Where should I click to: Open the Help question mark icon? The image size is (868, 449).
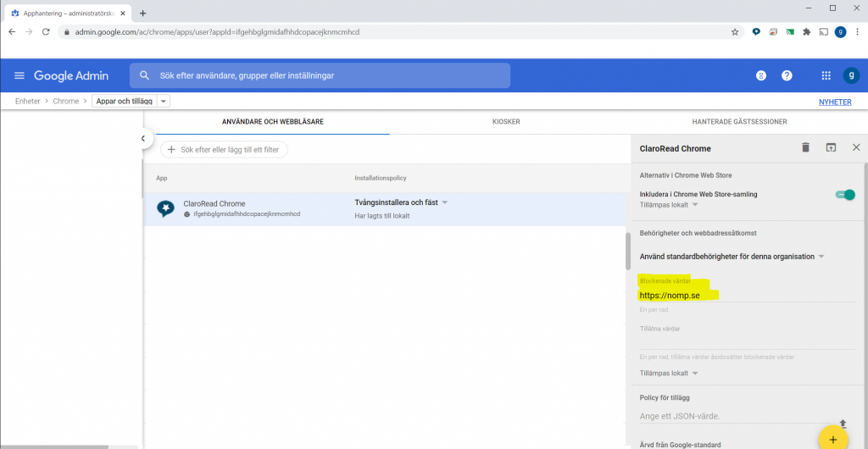787,75
